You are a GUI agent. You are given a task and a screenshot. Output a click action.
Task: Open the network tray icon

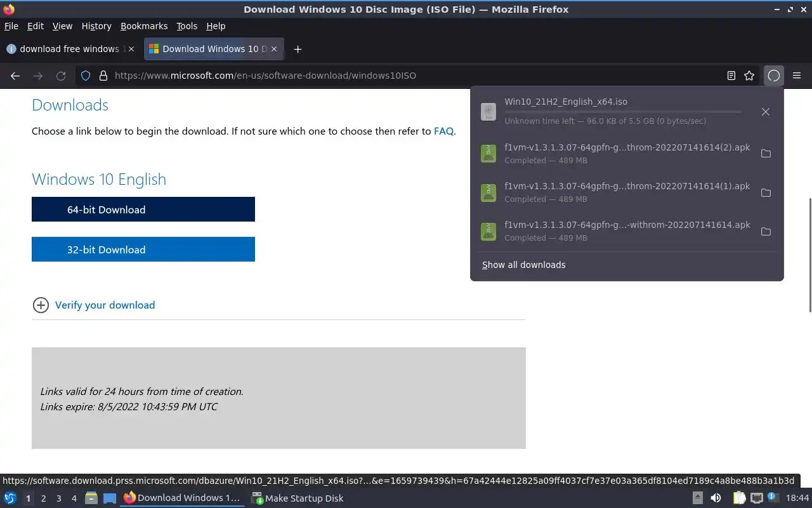756,498
